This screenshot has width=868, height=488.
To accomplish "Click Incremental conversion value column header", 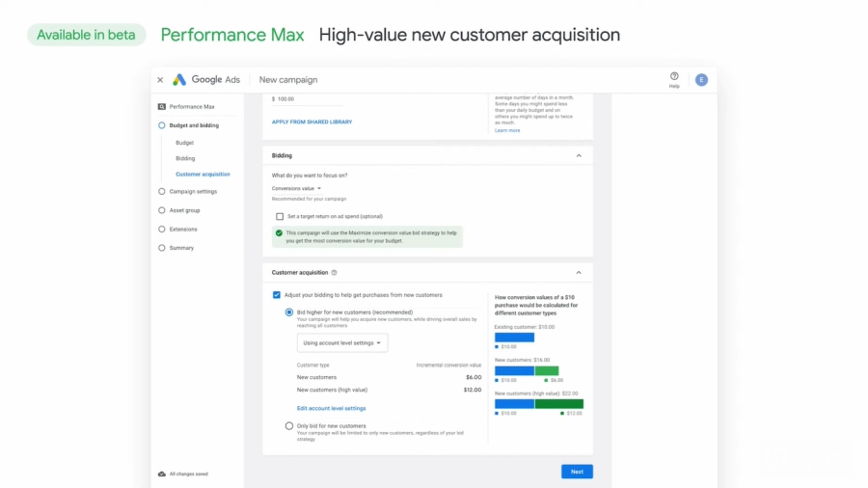I will coord(448,366).
